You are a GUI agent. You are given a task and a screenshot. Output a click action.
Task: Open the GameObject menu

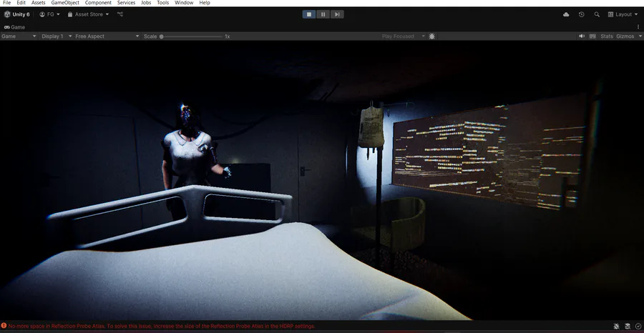[x=65, y=2]
